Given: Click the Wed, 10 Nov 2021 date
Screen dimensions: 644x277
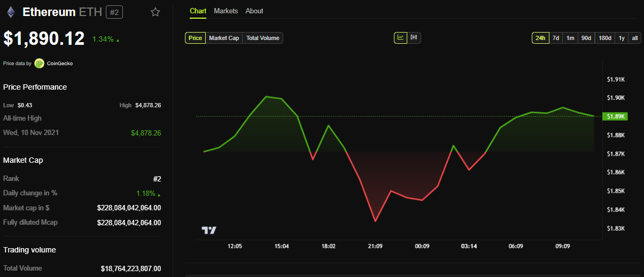Looking at the screenshot, I should click(31, 132).
